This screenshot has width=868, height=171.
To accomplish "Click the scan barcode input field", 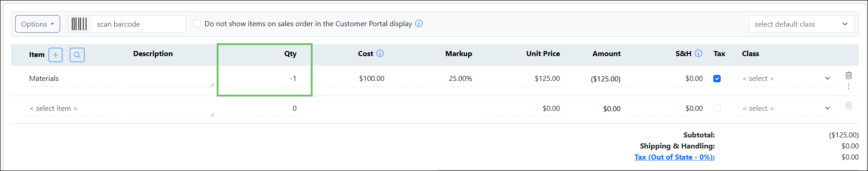I will [x=138, y=24].
